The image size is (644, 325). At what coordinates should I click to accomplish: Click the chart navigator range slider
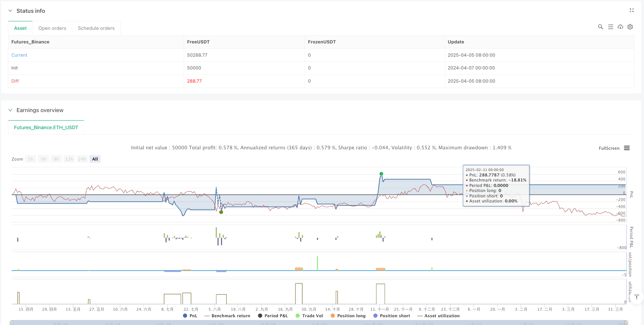(x=318, y=323)
